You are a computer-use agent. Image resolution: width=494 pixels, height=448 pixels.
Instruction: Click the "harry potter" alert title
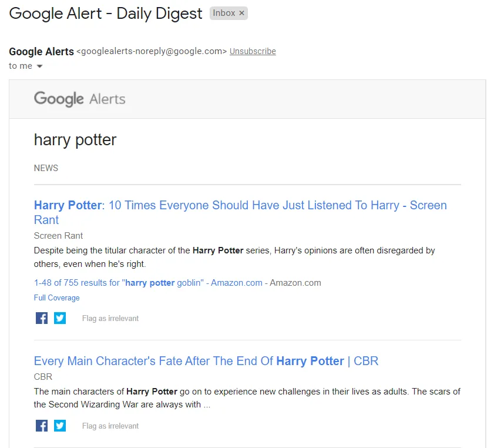[75, 140]
